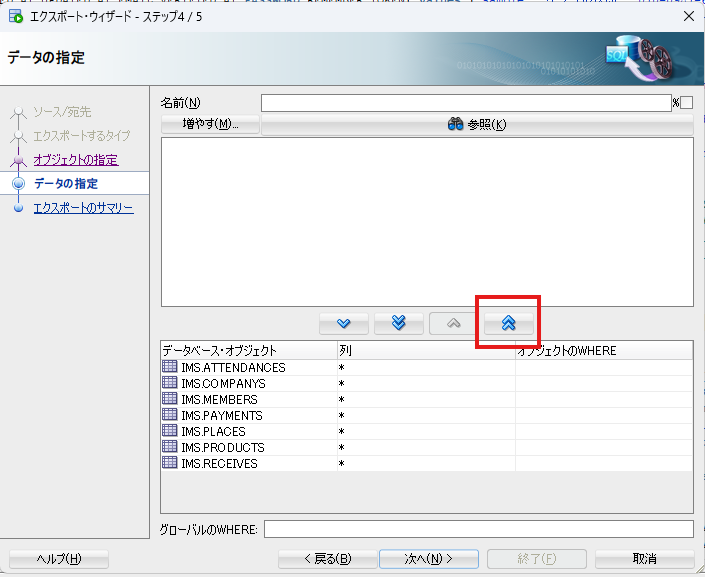Click the 戻る(B) back button
Screen dimensions: 705x577
pyautogui.click(x=327, y=559)
